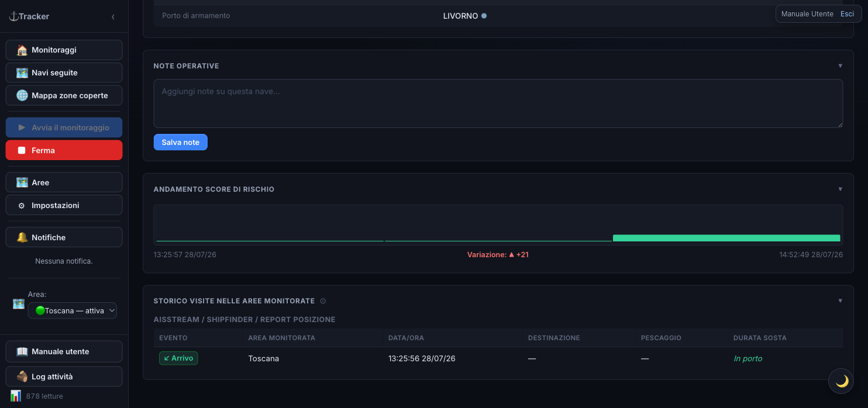Collapse Andamento Score di Rischio panel
The width and height of the screenshot is (868, 408).
(x=841, y=189)
